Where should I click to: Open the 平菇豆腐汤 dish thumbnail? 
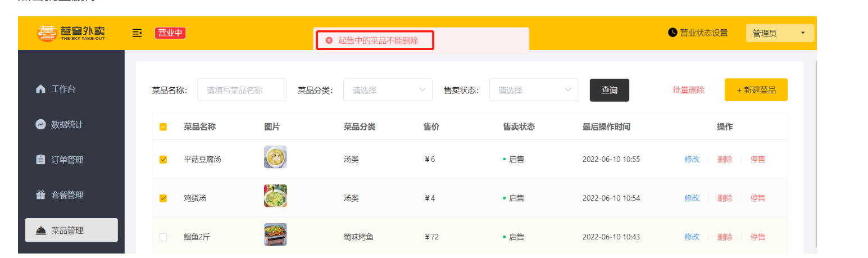point(275,157)
